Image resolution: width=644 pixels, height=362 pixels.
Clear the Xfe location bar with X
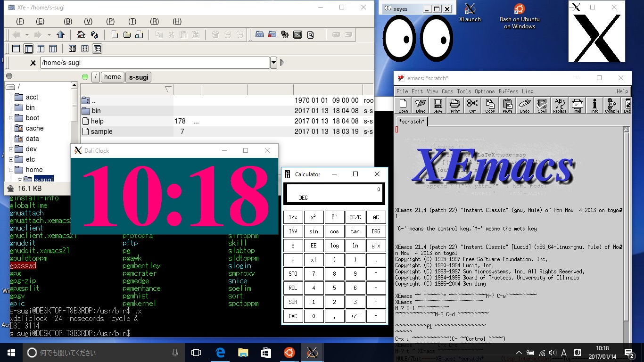point(33,63)
